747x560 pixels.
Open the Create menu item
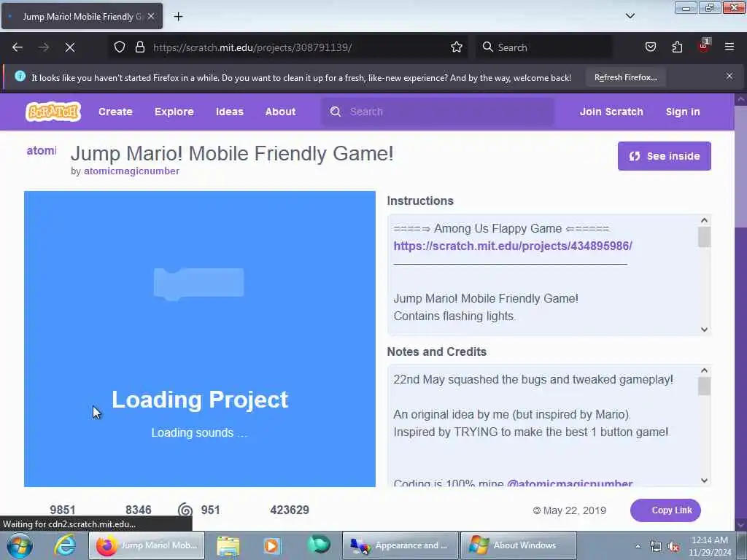point(115,112)
